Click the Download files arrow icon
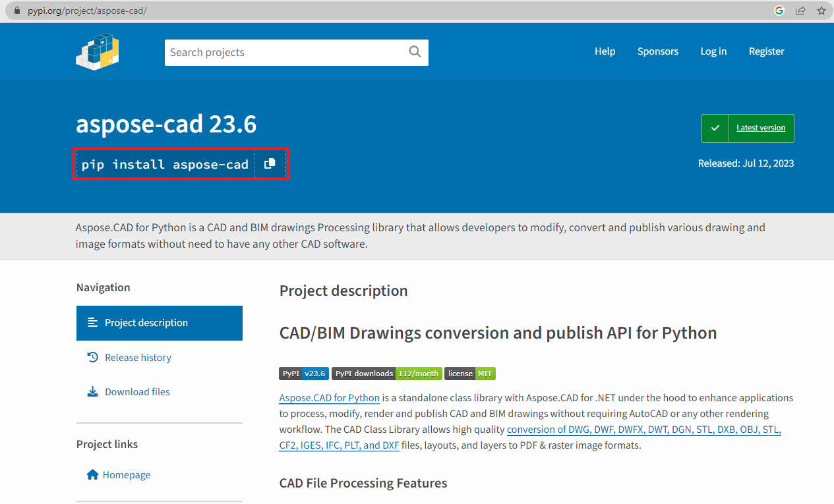 coord(92,391)
